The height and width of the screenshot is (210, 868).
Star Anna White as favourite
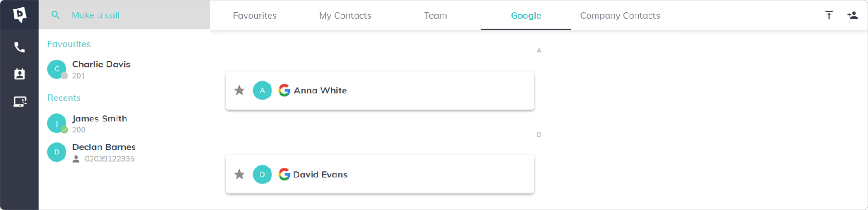pyautogui.click(x=239, y=90)
